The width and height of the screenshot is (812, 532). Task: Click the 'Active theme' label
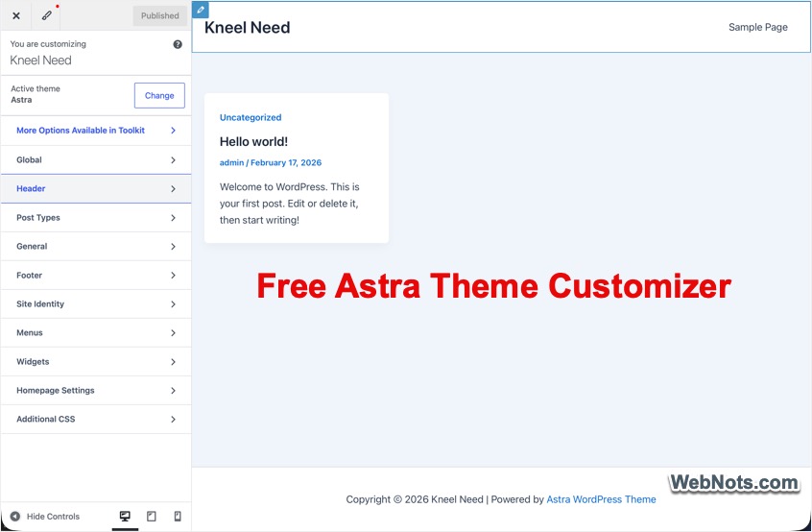[36, 88]
